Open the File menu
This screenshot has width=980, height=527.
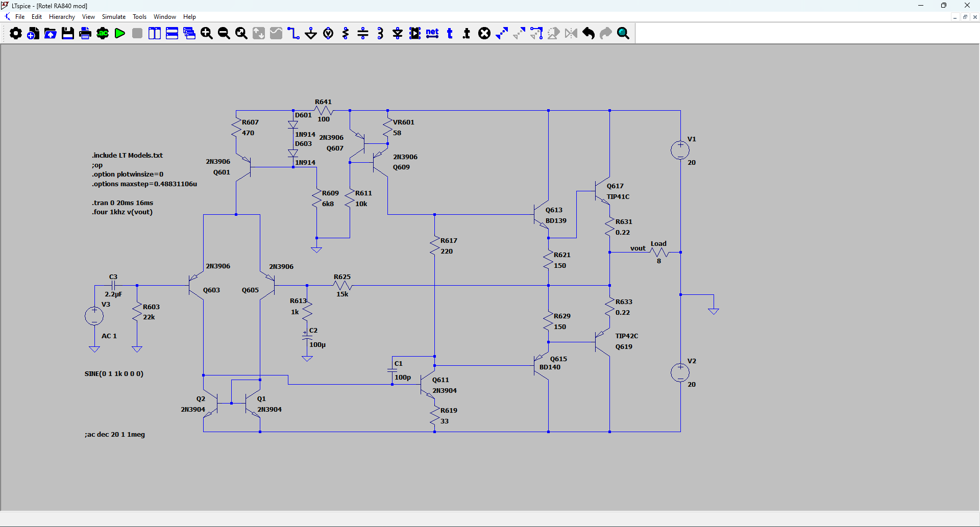click(x=20, y=17)
